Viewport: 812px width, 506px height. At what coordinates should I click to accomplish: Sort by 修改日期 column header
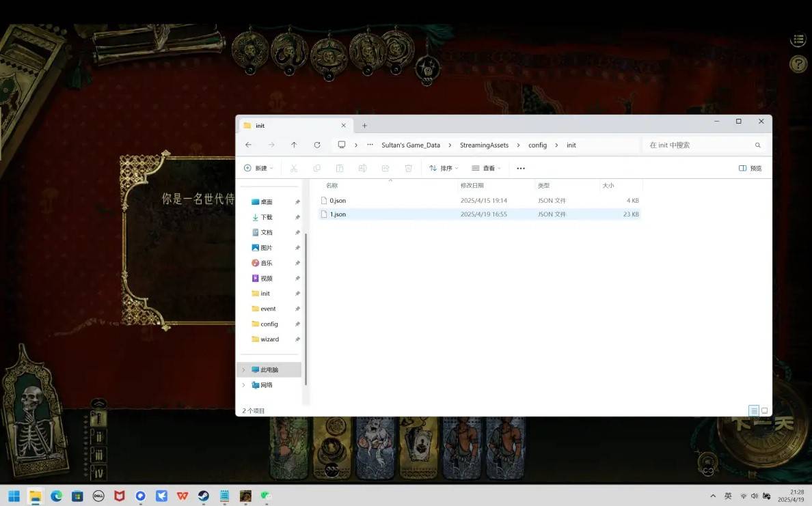(x=472, y=186)
